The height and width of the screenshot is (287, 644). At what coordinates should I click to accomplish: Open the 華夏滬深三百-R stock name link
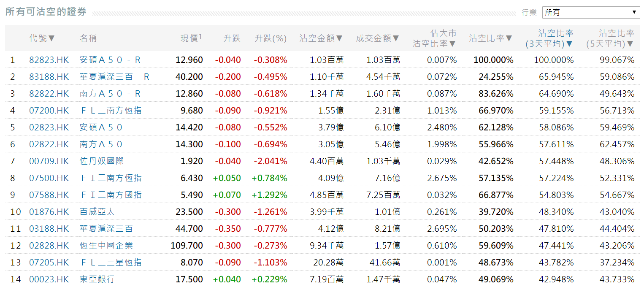pyautogui.click(x=114, y=77)
